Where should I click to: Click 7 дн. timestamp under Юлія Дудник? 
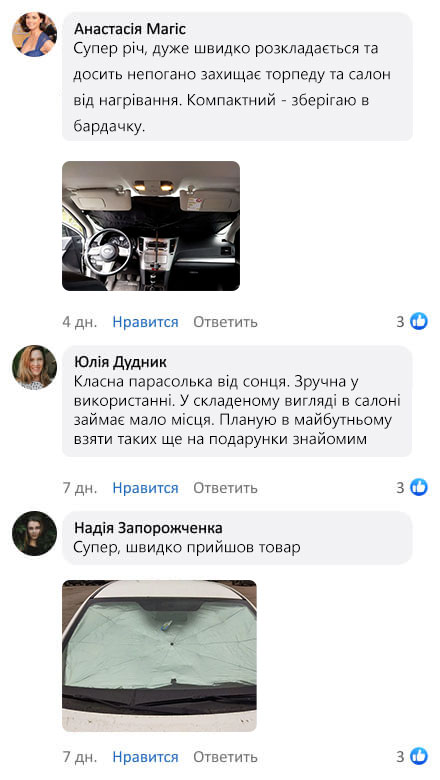80,488
